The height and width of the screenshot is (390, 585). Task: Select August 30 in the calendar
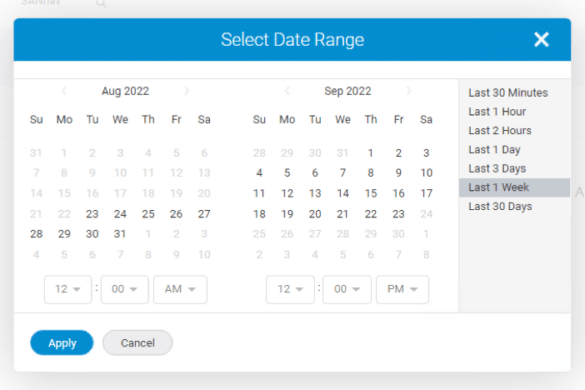[x=92, y=234]
